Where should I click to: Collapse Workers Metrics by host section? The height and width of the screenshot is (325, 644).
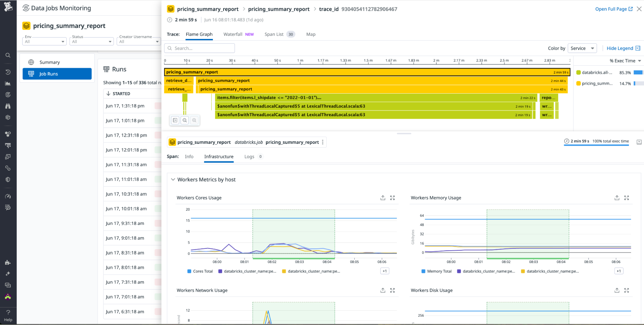(173, 180)
